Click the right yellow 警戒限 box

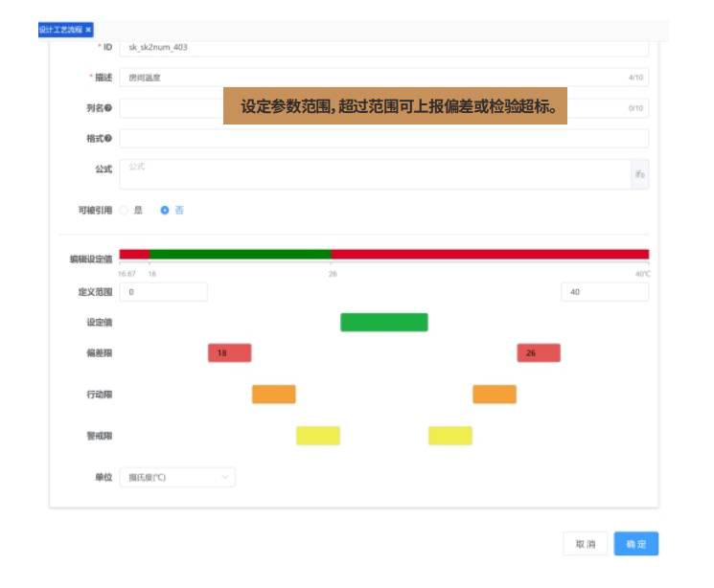pos(449,436)
